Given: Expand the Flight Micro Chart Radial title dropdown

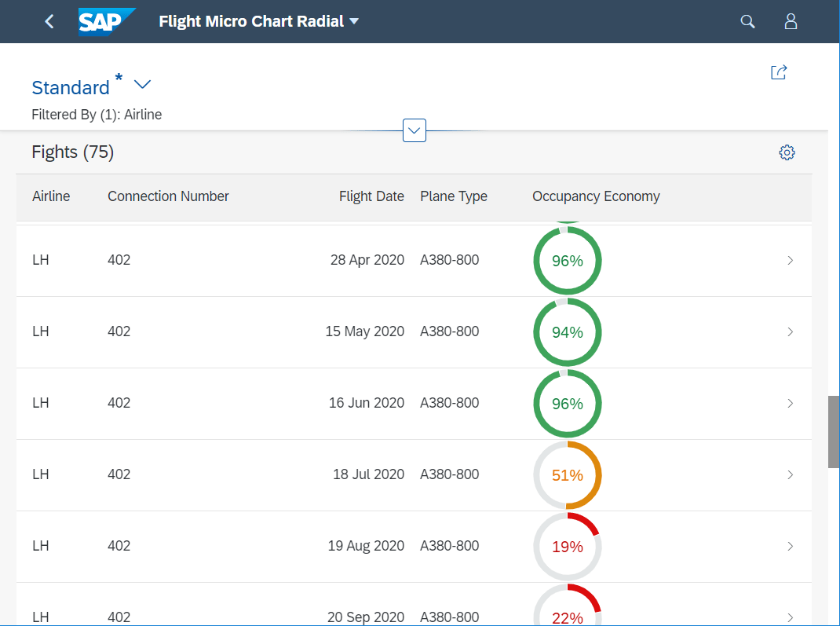Looking at the screenshot, I should pyautogui.click(x=353, y=21).
